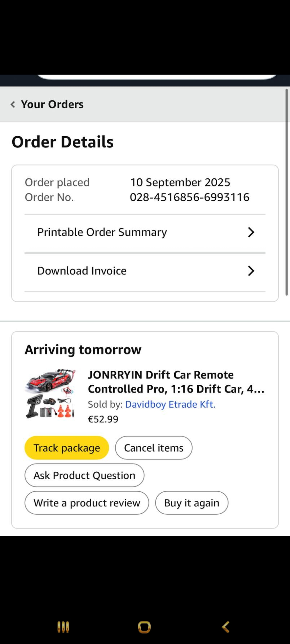Tap the search bar at top
290x644 pixels.
click(x=157, y=76)
